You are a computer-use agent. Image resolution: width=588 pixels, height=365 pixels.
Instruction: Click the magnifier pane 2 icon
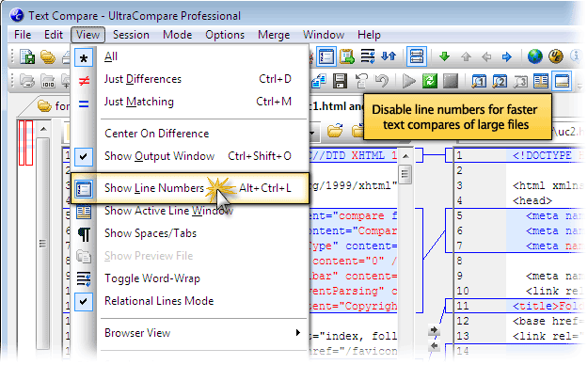500,81
